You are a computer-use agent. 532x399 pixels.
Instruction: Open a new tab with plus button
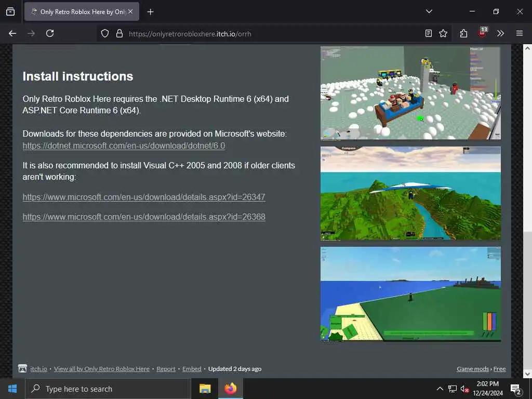coord(150,12)
